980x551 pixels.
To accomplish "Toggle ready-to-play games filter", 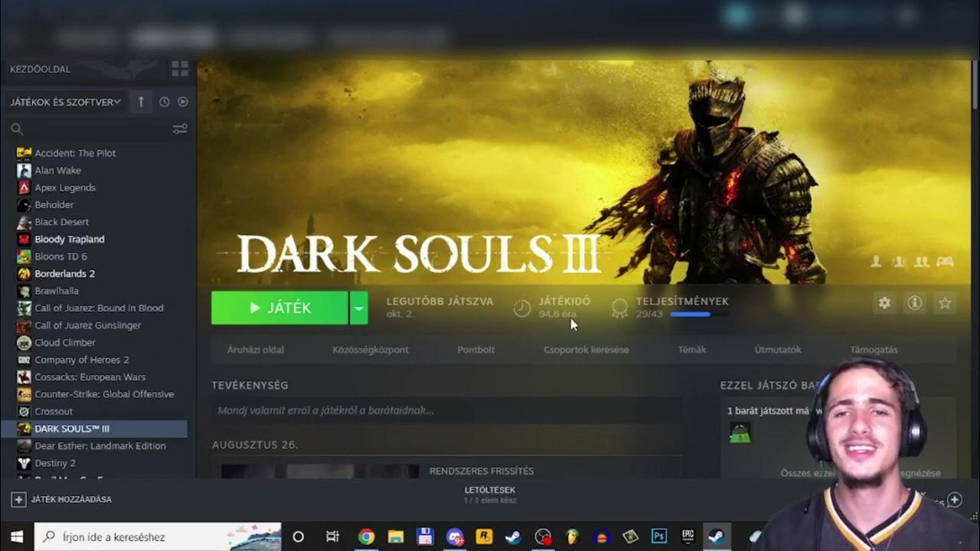I will pyautogui.click(x=182, y=102).
